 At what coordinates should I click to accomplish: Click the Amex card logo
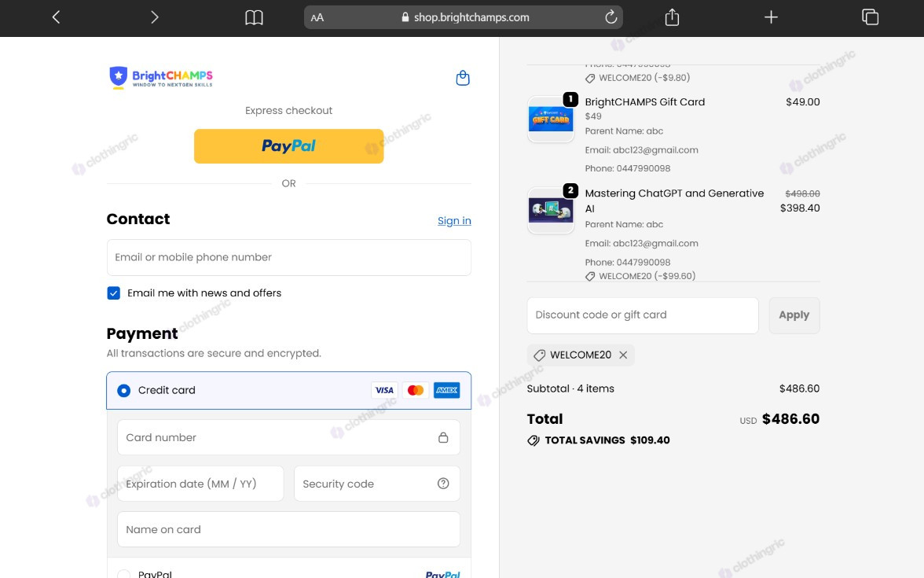(446, 390)
